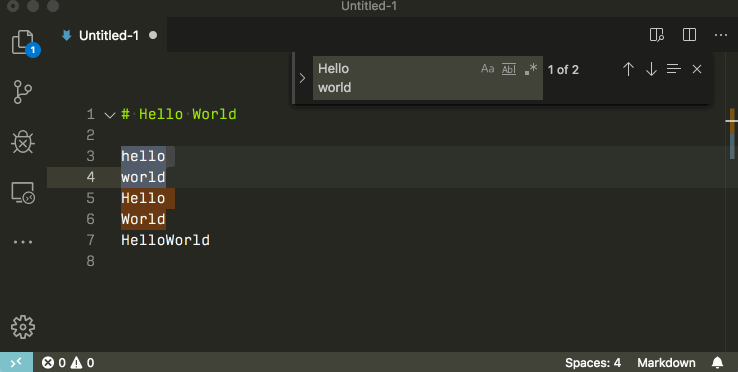Click line number 2 in the gutter
The image size is (738, 372).
point(90,136)
